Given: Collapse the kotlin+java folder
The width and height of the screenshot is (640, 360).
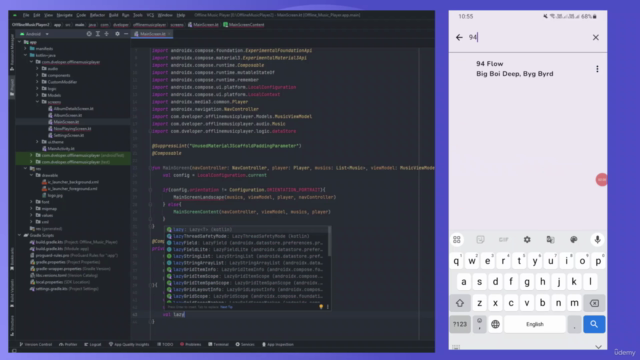Looking at the screenshot, I should 26,55.
